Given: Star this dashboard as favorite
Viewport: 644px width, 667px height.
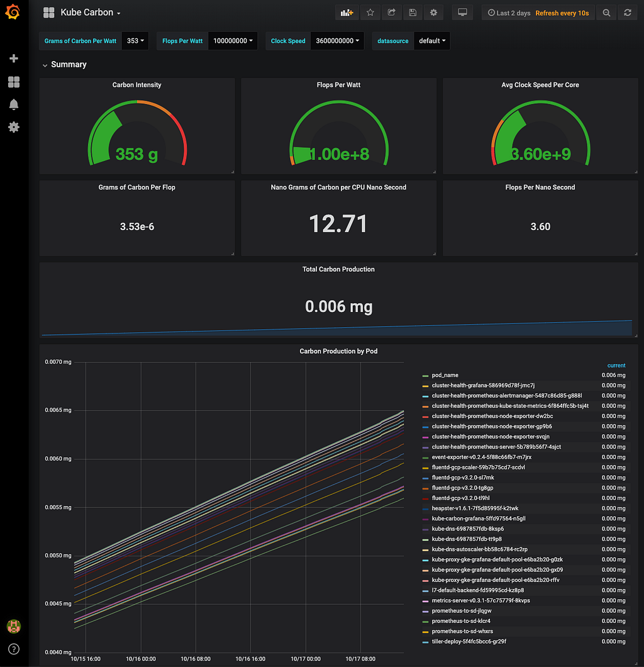Looking at the screenshot, I should click(370, 13).
